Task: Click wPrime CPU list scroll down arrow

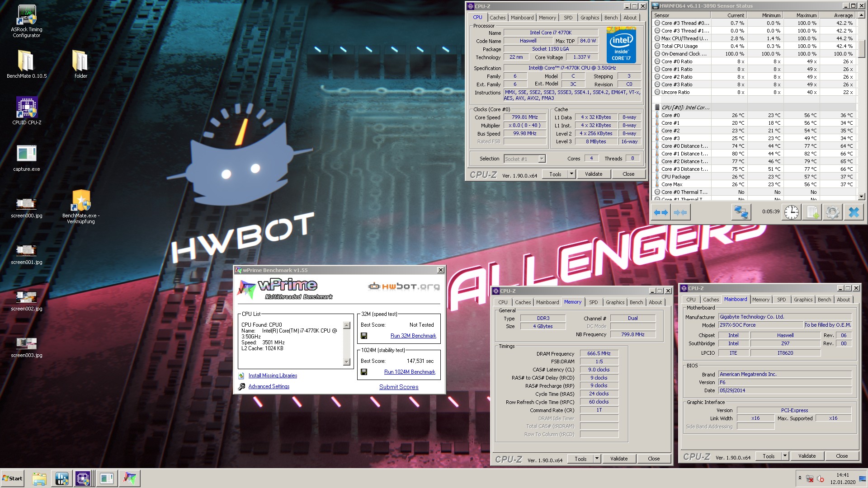Action: click(347, 361)
